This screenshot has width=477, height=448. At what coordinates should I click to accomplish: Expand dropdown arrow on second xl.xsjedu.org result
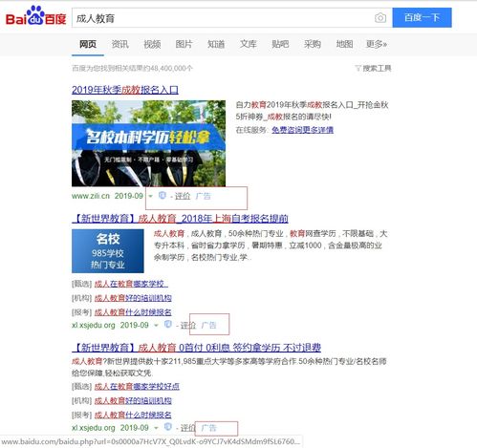[156, 325]
